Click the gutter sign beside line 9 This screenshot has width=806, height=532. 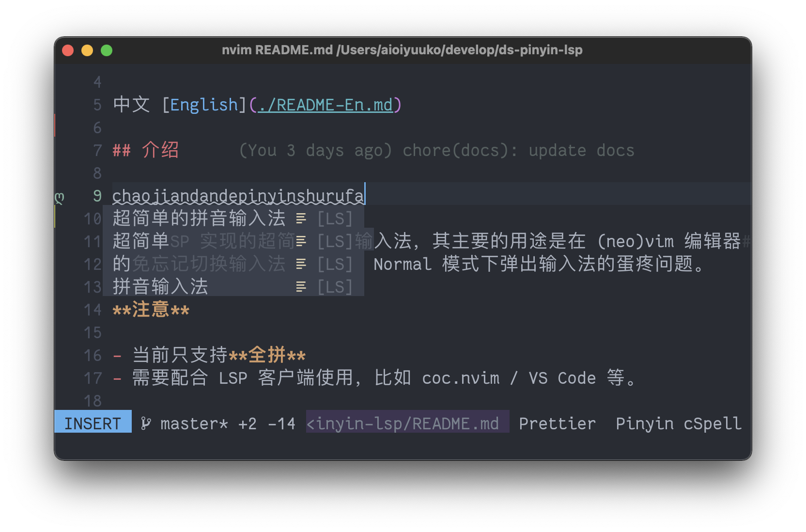coord(59,196)
